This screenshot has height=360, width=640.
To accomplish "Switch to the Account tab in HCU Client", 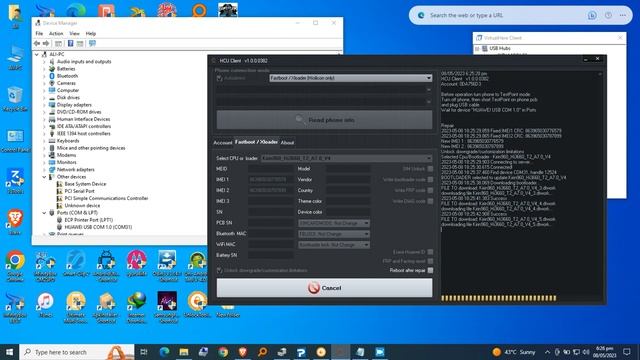I will pos(223,142).
